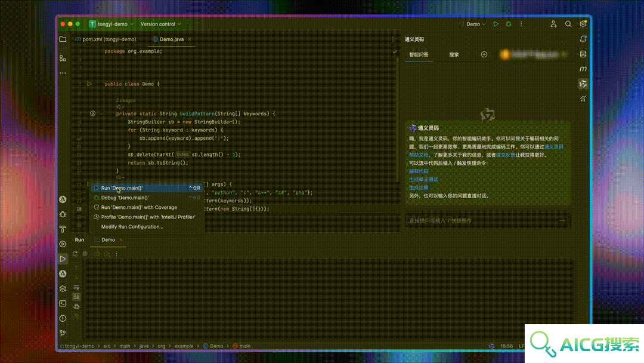Viewport: 644px width, 363px height.
Task: Rerun Demo in the Run panel toolbar
Action: pyautogui.click(x=75, y=254)
